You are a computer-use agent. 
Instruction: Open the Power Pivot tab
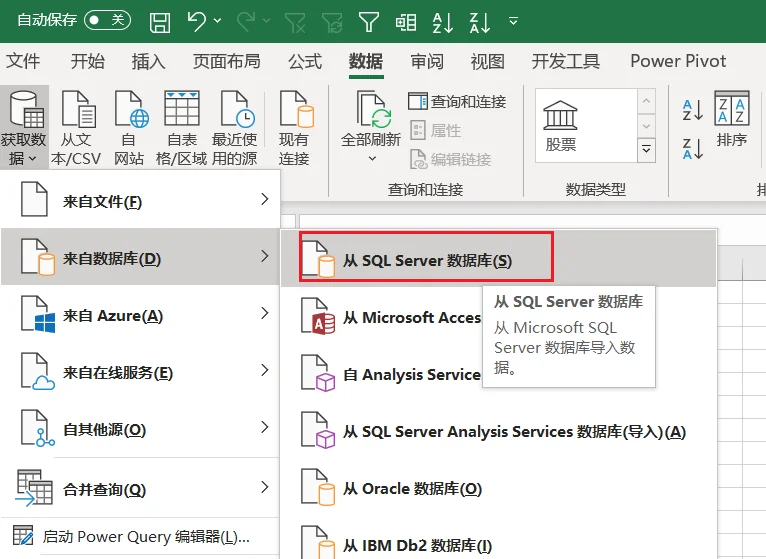point(678,61)
